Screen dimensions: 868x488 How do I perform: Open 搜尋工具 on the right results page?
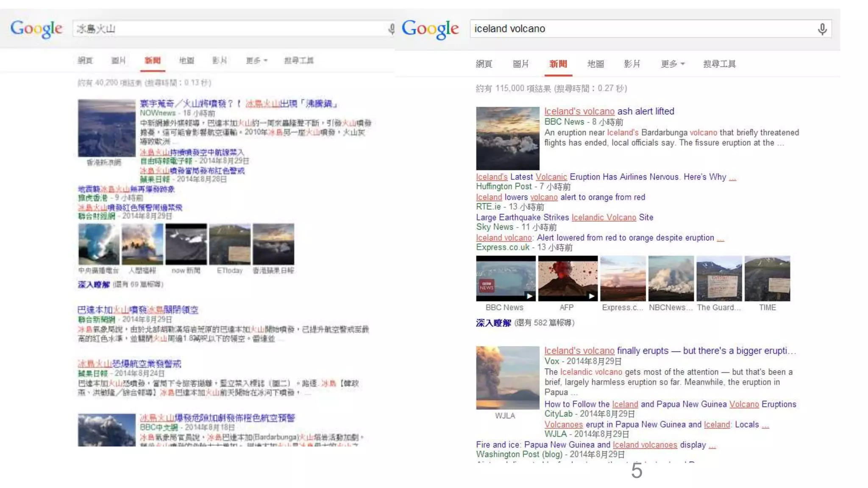(x=719, y=64)
